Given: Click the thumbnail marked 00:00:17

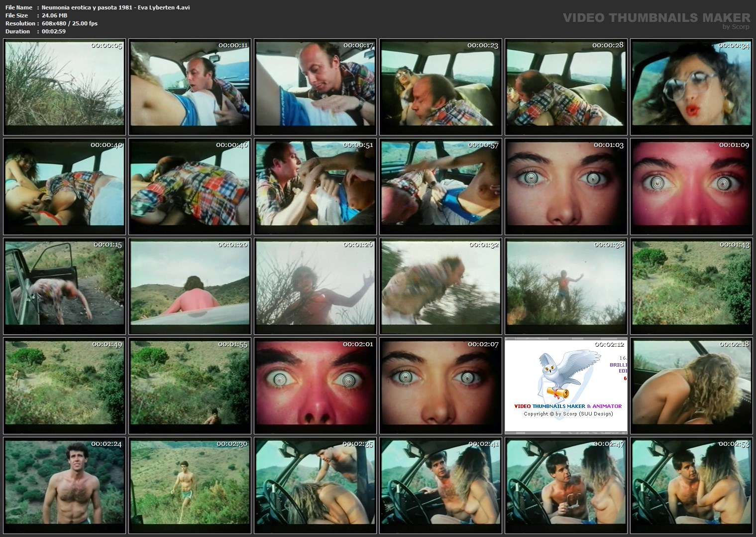Looking at the screenshot, I should coord(315,87).
